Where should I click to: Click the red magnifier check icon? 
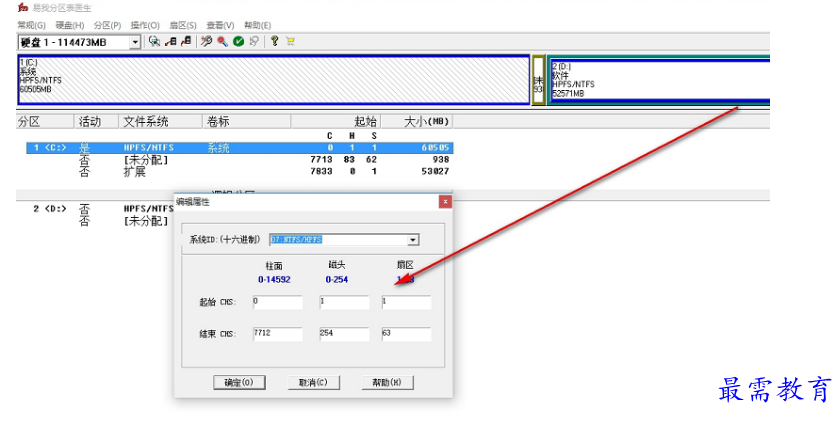click(222, 41)
